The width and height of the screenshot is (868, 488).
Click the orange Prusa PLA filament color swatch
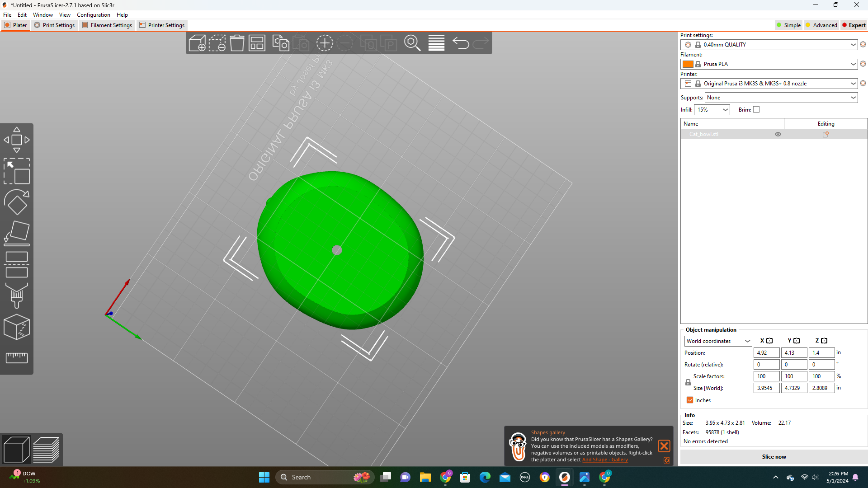(688, 64)
